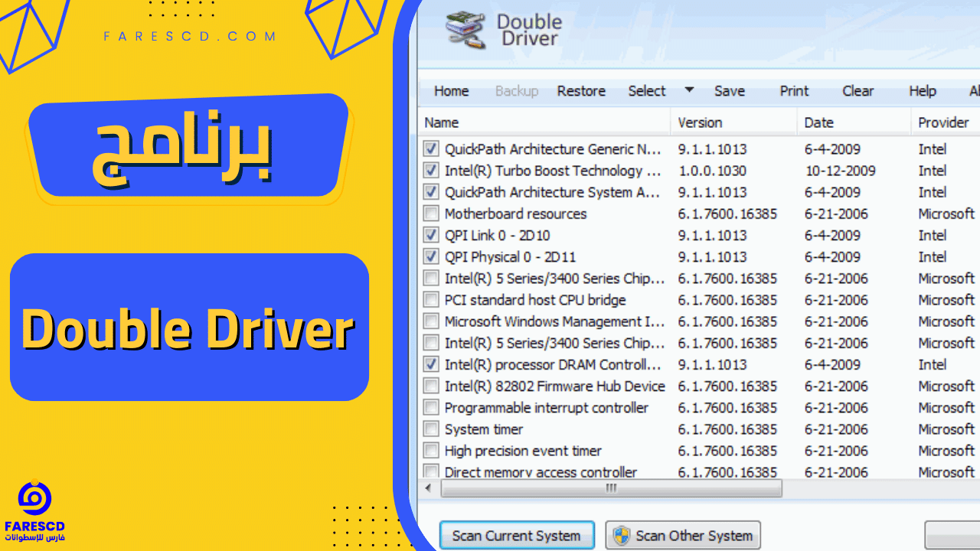Select the Microsoft Windows Management I... name
Viewport: 980px width, 551px height.
(x=554, y=321)
